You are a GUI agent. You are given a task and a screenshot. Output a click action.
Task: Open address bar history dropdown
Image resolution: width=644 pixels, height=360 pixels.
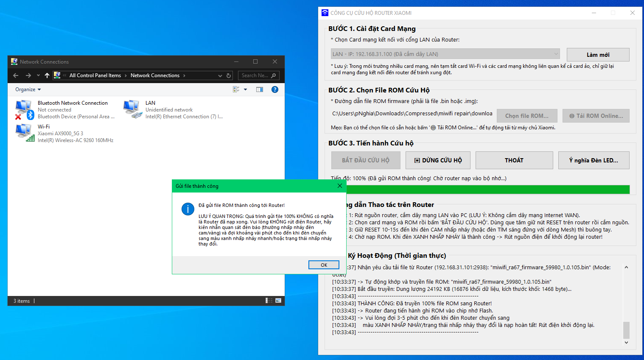point(220,75)
